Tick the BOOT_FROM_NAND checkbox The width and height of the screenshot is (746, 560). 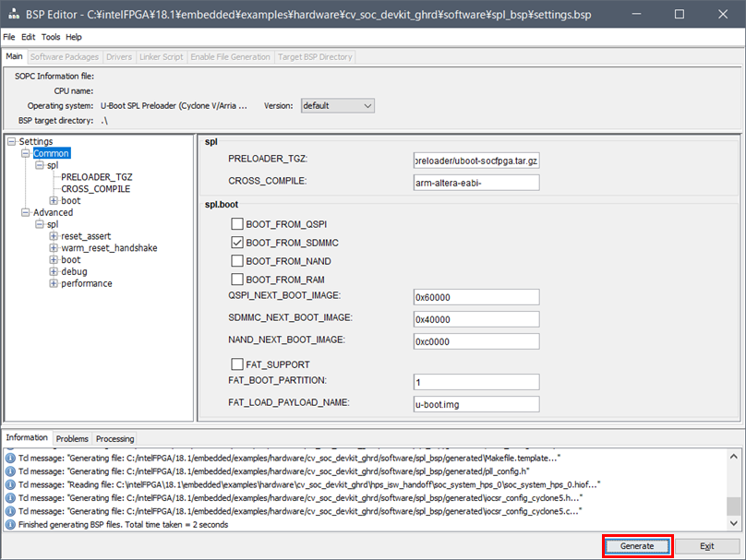point(237,261)
